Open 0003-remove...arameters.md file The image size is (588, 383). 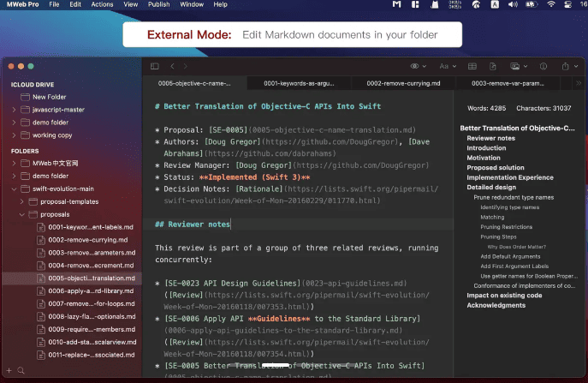92,253
